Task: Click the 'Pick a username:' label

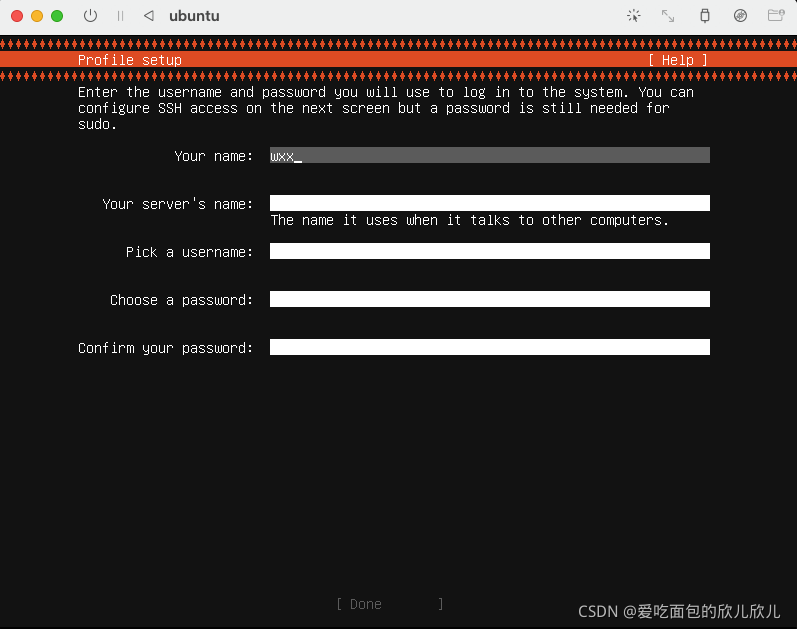Action: pos(189,252)
